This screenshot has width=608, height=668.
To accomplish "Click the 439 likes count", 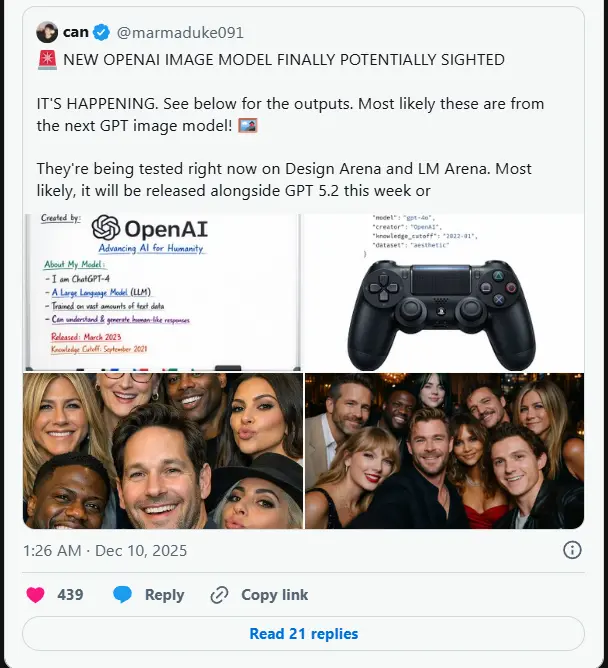I will [70, 595].
